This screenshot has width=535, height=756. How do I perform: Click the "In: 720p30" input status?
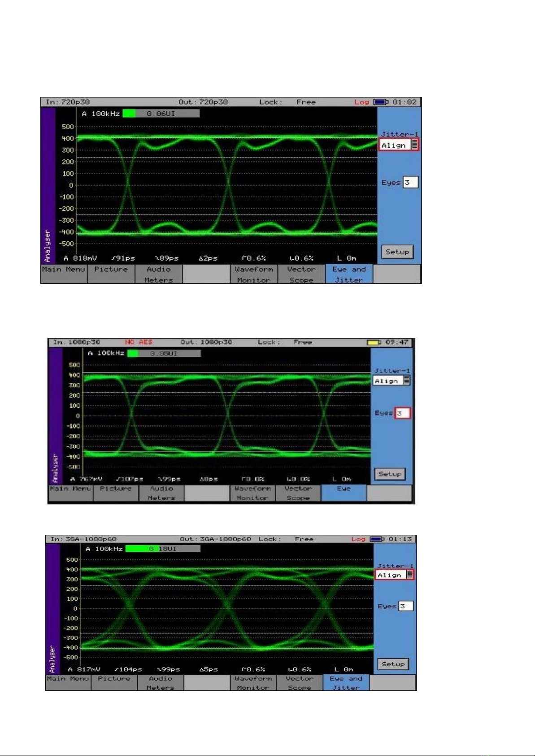(x=68, y=102)
